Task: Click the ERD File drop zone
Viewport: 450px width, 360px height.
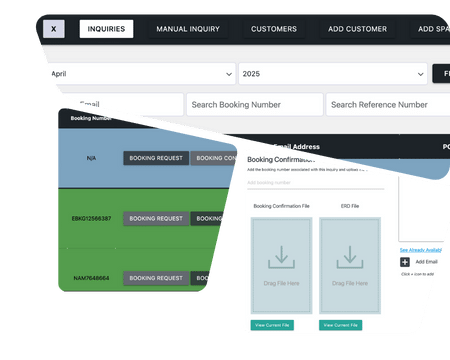Action: point(350,266)
